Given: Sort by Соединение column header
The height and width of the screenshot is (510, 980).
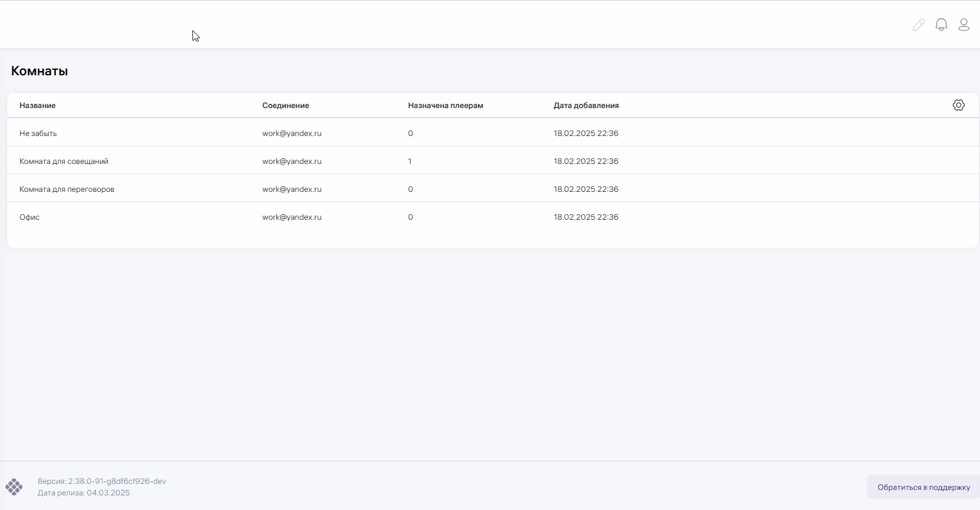Looking at the screenshot, I should click(285, 106).
